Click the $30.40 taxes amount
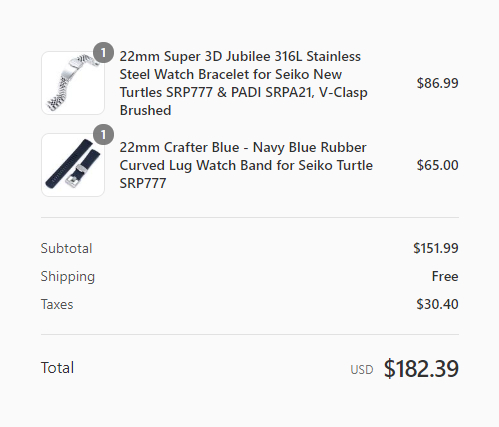This screenshot has width=499, height=427. 437,304
